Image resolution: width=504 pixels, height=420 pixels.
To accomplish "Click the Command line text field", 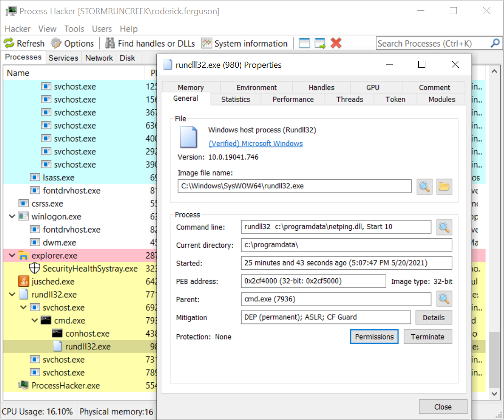I will pyautogui.click(x=336, y=227).
